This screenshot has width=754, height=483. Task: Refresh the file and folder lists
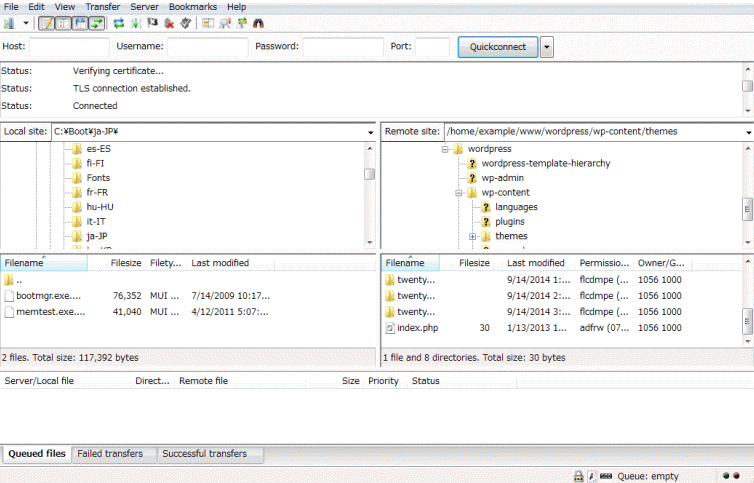[119, 24]
